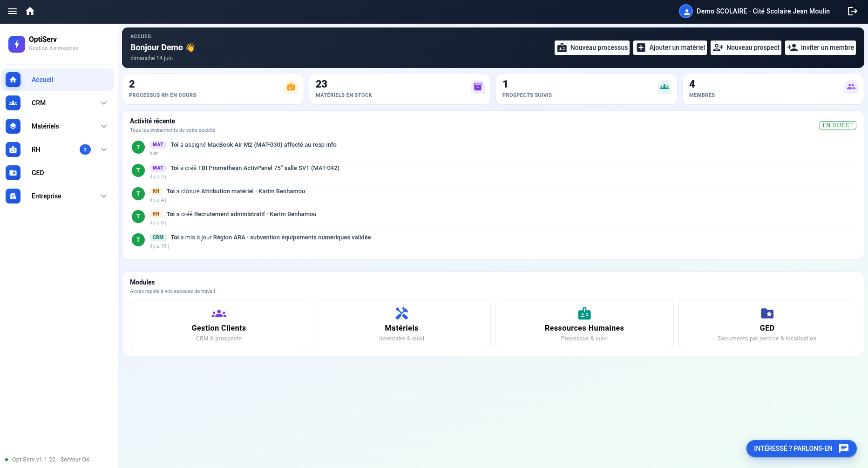
Task: Click the RH tag on clôturé activity
Action: (x=156, y=191)
